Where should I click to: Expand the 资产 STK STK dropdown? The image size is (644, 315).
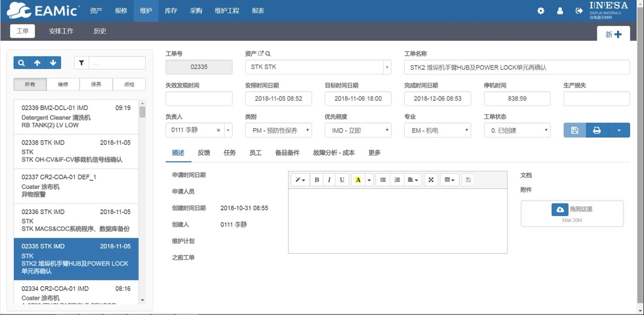point(387,67)
